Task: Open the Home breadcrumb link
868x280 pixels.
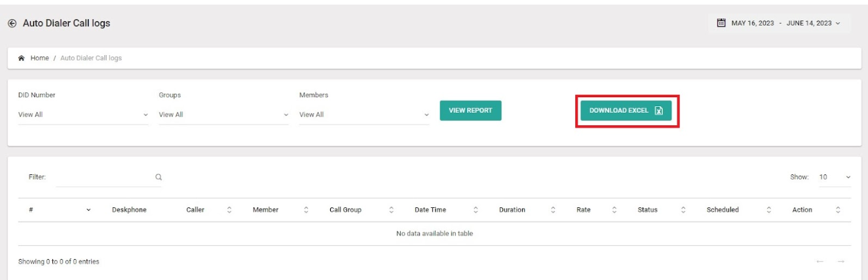Action: 39,58
